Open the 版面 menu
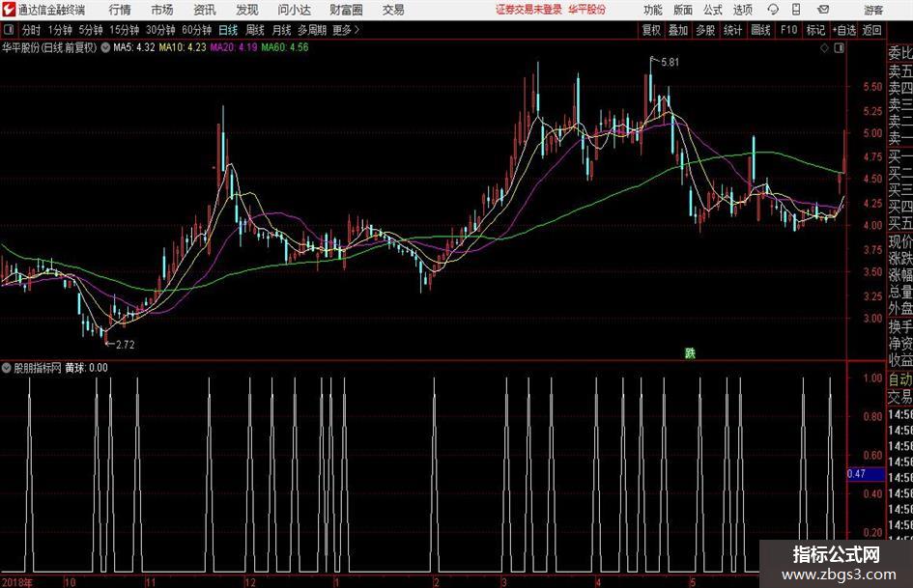 pyautogui.click(x=683, y=10)
